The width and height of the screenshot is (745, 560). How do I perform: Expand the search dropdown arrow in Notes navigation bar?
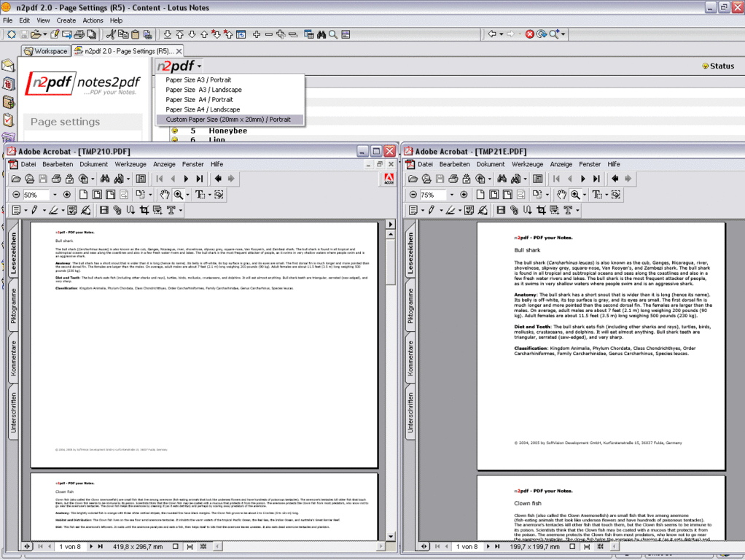563,34
